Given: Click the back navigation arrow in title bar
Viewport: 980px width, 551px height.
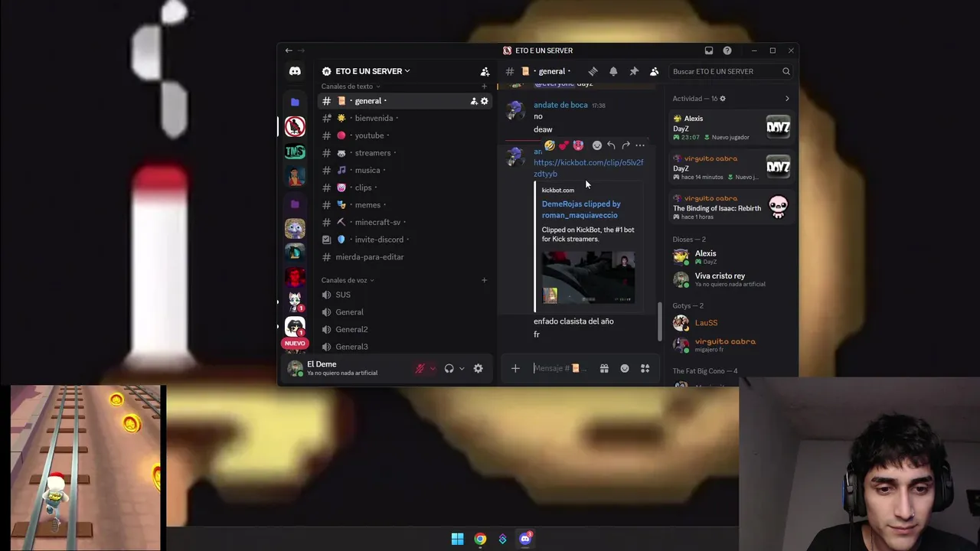Looking at the screenshot, I should coord(289,51).
